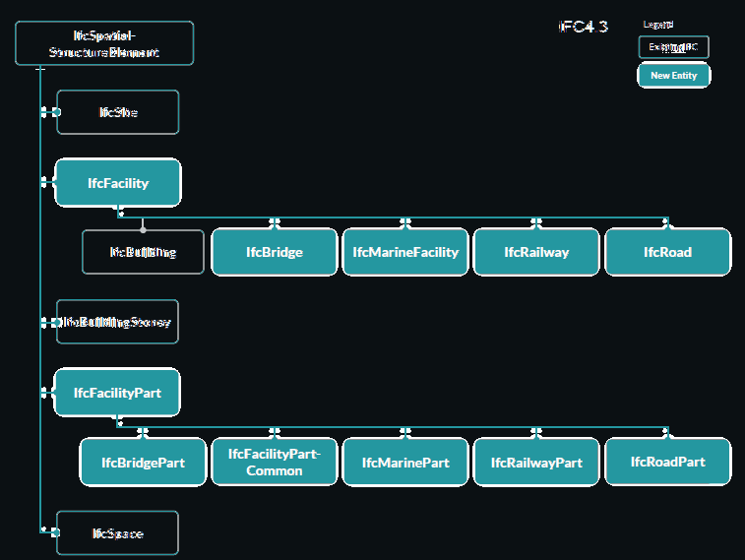Select the IfcRailway entity node
The image size is (745, 560).
pos(536,252)
